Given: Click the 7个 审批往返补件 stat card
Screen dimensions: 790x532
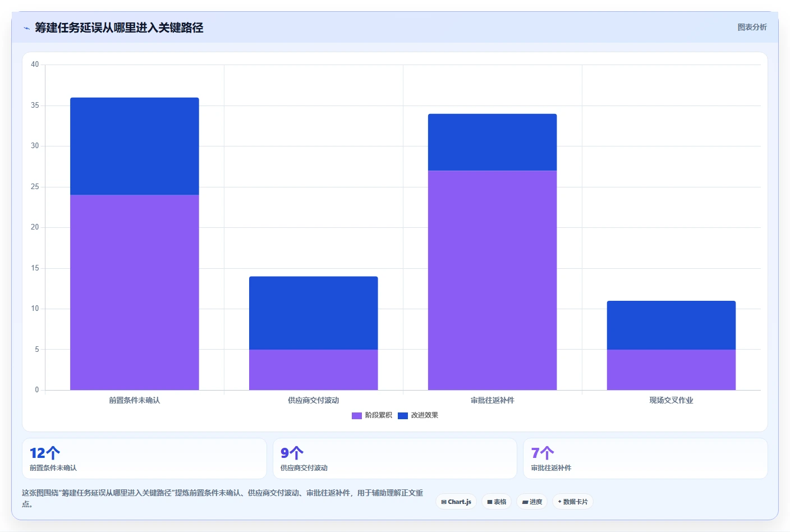Looking at the screenshot, I should tap(645, 458).
